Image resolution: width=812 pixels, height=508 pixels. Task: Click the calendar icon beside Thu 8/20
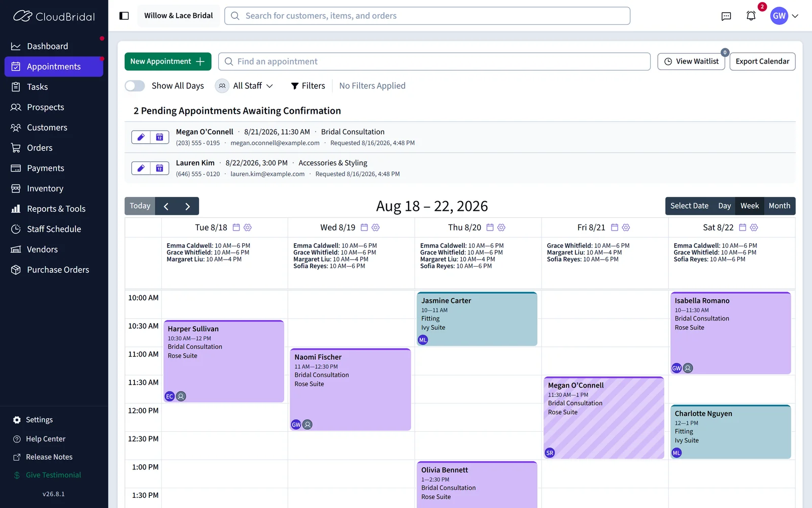click(490, 228)
